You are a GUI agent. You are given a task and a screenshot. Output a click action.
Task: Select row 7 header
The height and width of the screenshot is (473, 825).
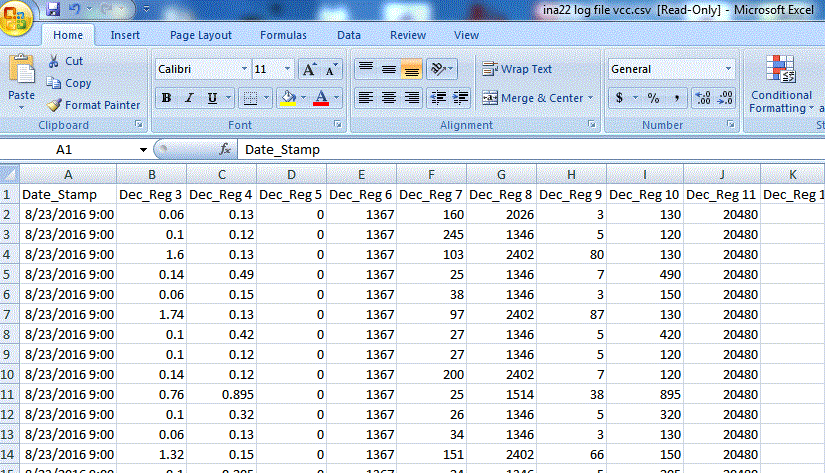point(7,315)
